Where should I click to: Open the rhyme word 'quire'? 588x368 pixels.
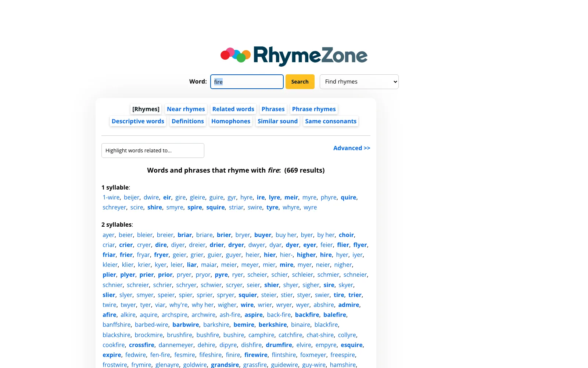[x=348, y=198]
